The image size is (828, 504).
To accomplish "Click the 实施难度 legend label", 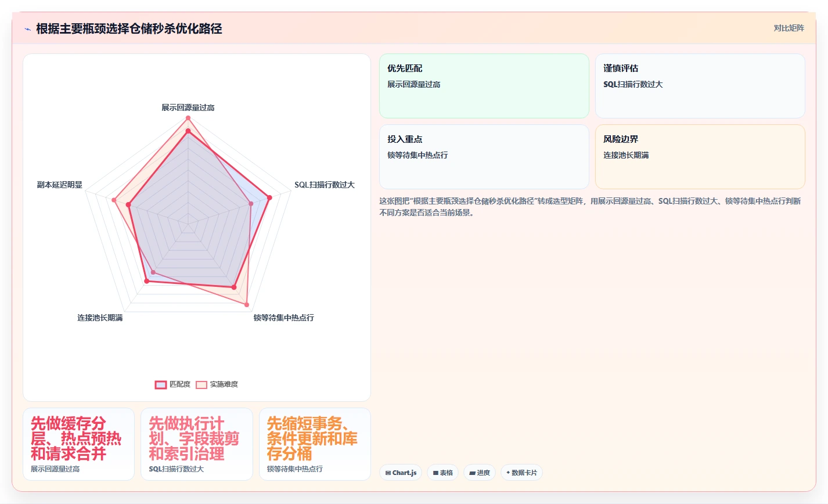I will pos(224,384).
